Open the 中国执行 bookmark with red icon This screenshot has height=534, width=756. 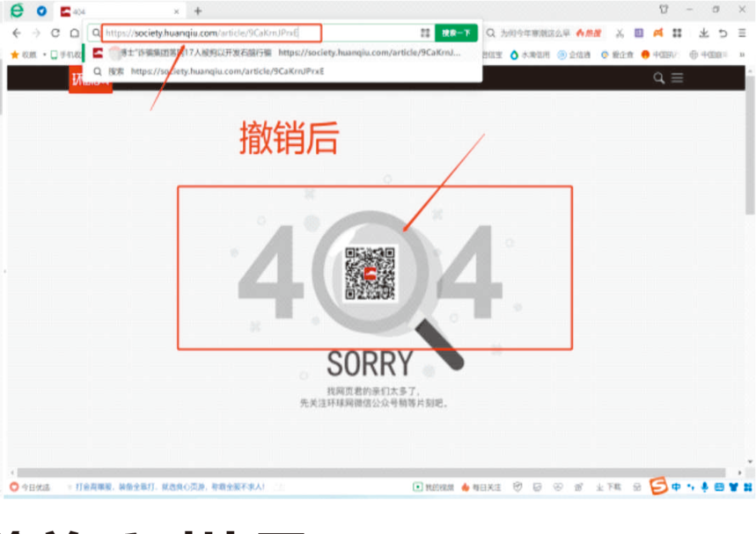[660, 55]
